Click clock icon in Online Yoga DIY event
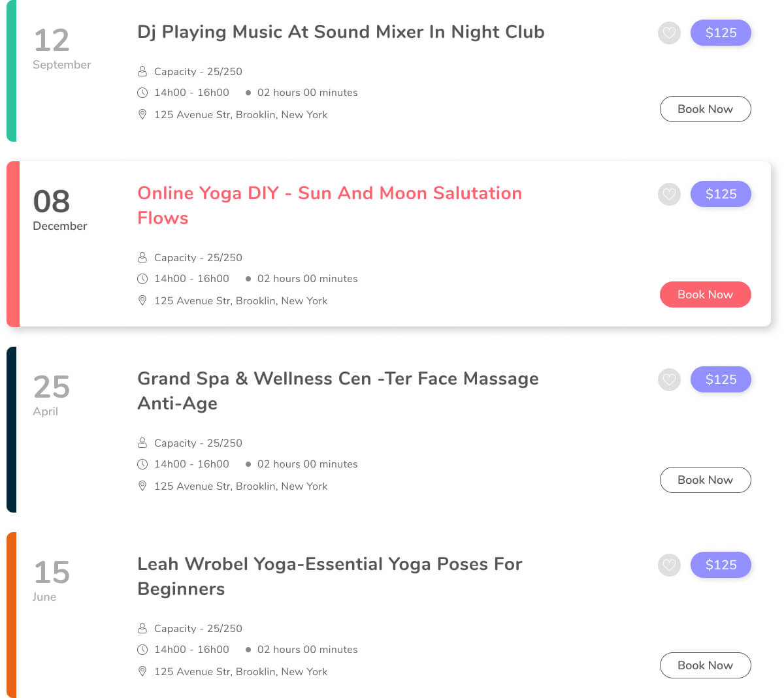The image size is (784, 698). 142,278
